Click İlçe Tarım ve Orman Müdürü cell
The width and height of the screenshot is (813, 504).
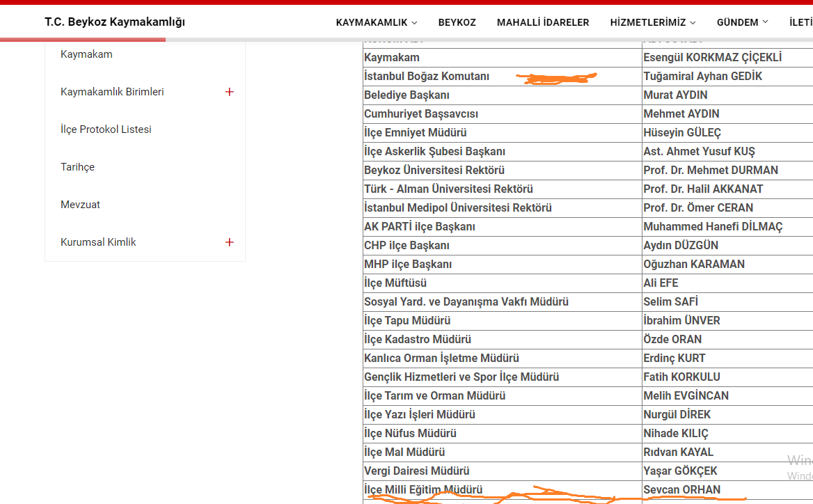pos(503,395)
